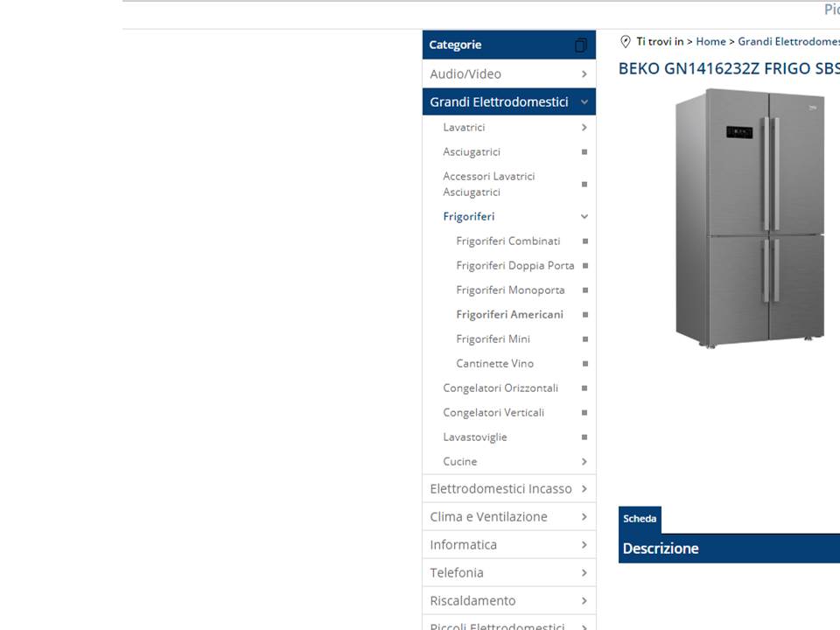Open Frigoriferi Americani

pyautogui.click(x=510, y=314)
